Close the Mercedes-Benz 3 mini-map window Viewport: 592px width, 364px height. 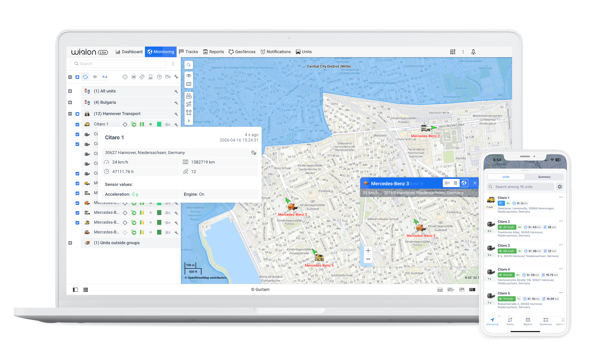pos(475,183)
